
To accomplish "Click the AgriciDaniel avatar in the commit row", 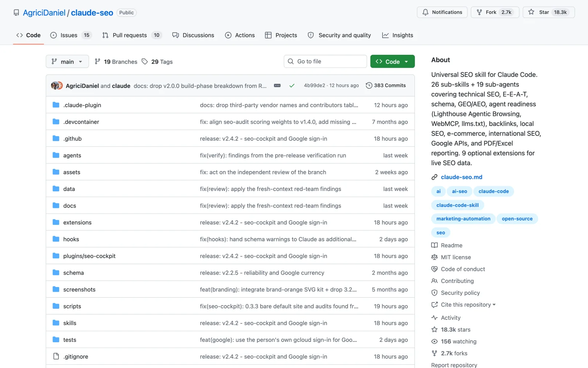I will coord(55,85).
